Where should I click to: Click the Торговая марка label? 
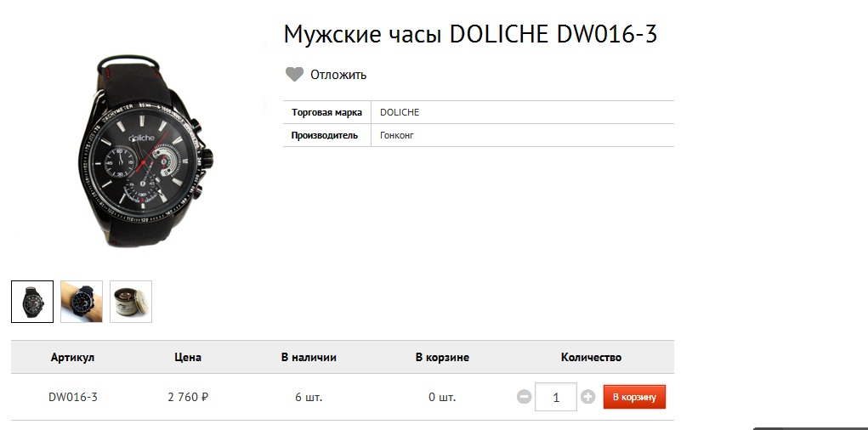click(326, 112)
